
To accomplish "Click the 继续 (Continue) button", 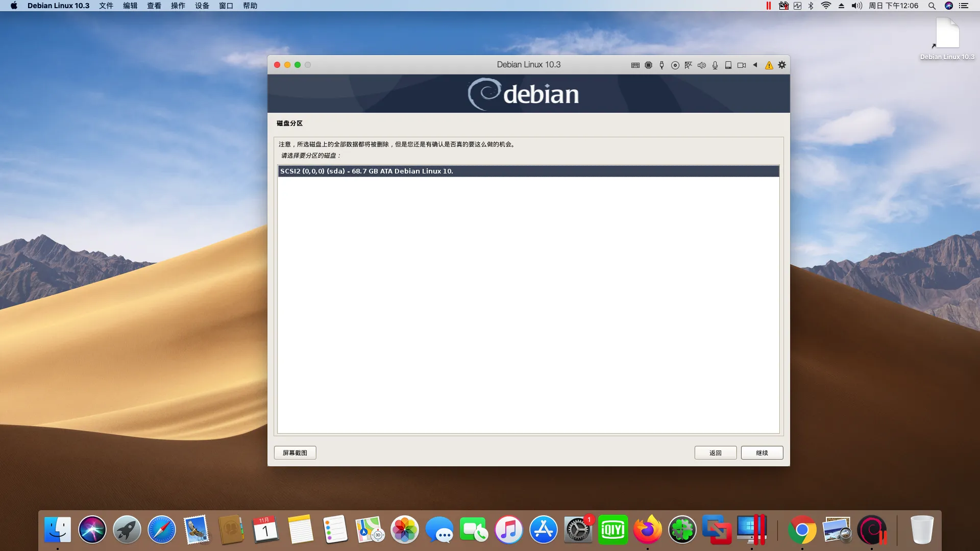I will pos(762,453).
